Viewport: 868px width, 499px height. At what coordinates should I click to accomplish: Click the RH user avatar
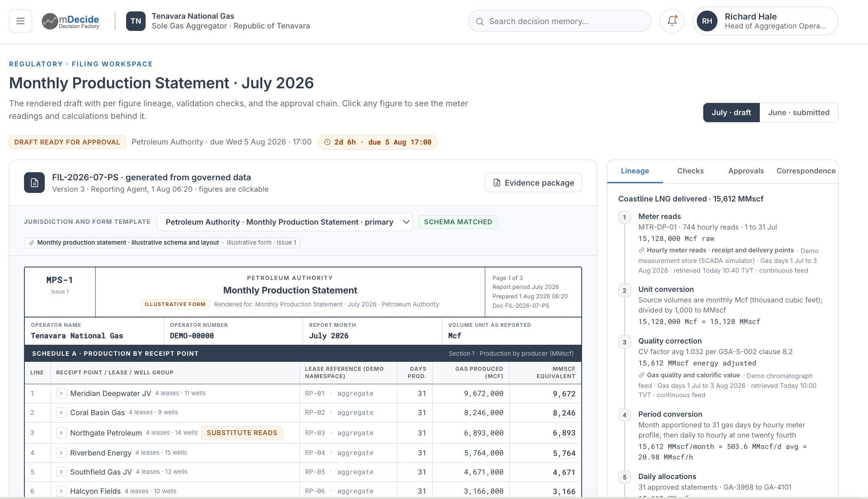click(x=707, y=21)
